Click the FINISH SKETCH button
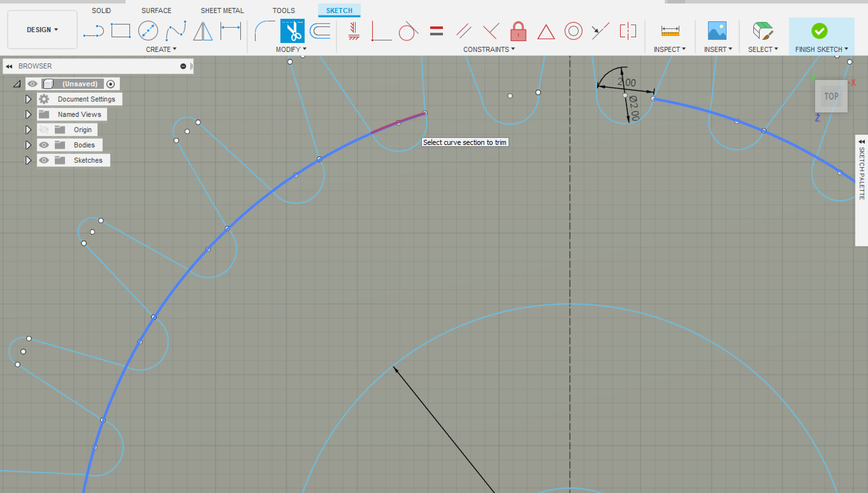The image size is (868, 493). point(819,32)
